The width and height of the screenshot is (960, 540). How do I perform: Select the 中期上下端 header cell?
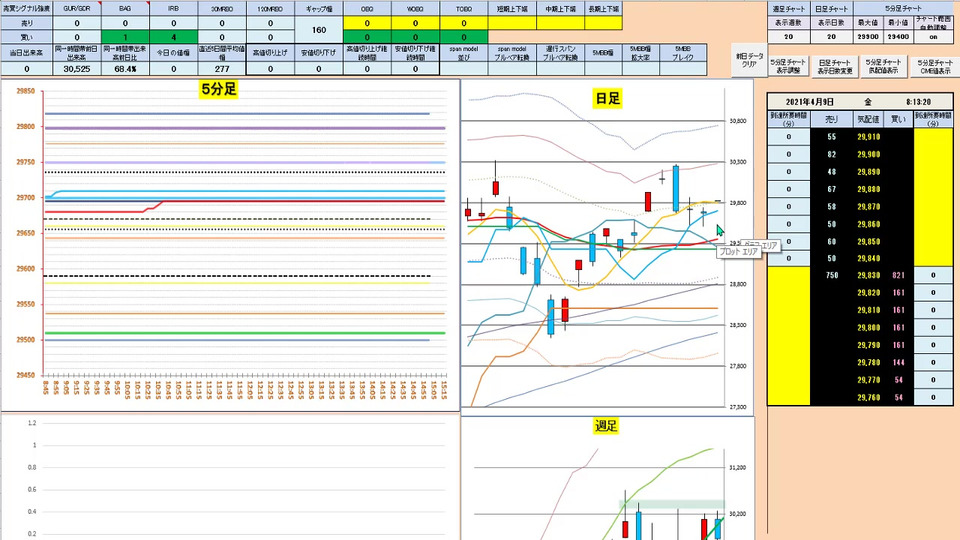(x=560, y=9)
